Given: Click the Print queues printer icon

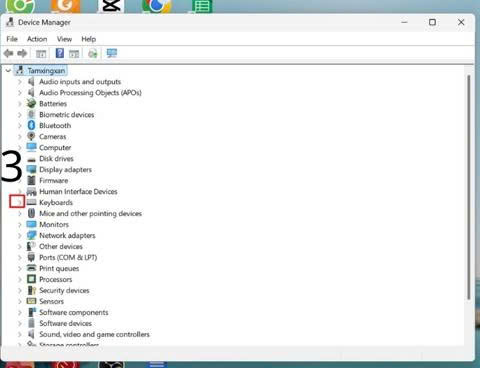Looking at the screenshot, I should tap(31, 268).
